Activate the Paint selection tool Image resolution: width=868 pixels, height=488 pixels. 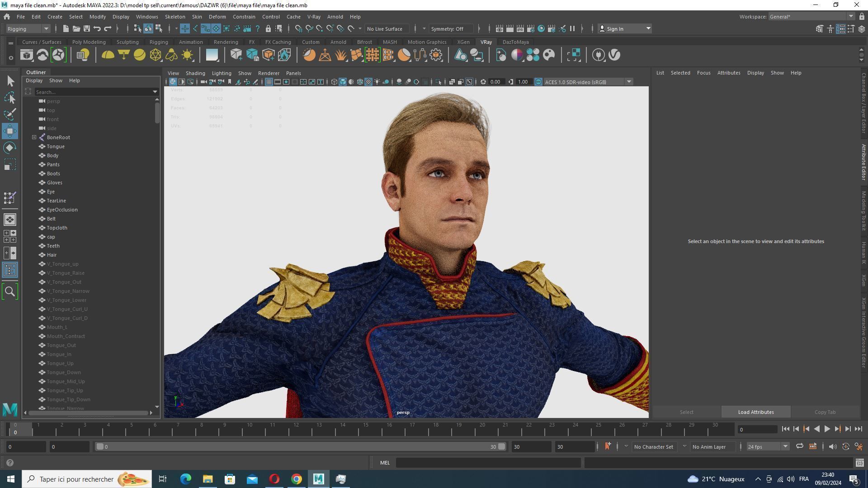(x=10, y=114)
